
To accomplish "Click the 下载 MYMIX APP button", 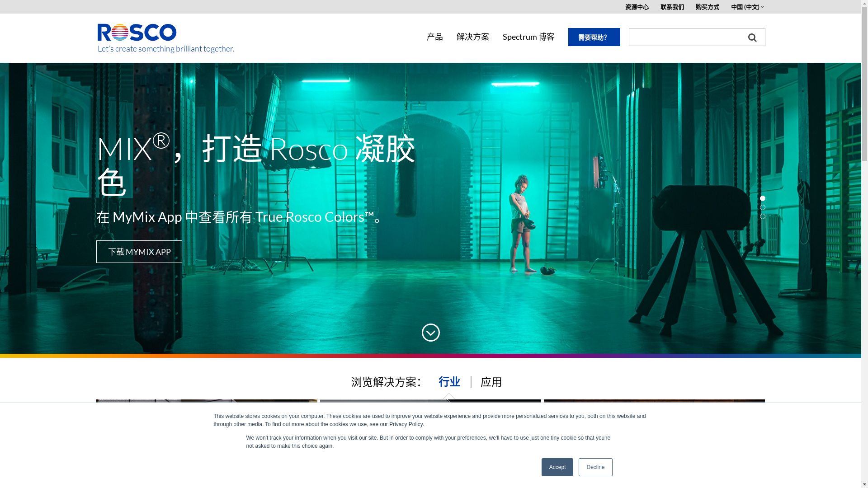I will pos(139,252).
